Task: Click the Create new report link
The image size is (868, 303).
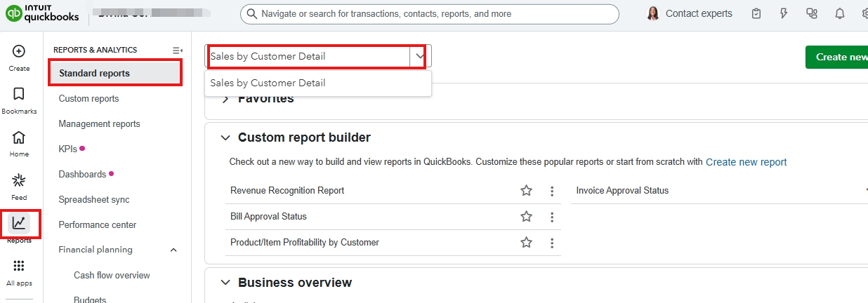Action: pos(746,162)
